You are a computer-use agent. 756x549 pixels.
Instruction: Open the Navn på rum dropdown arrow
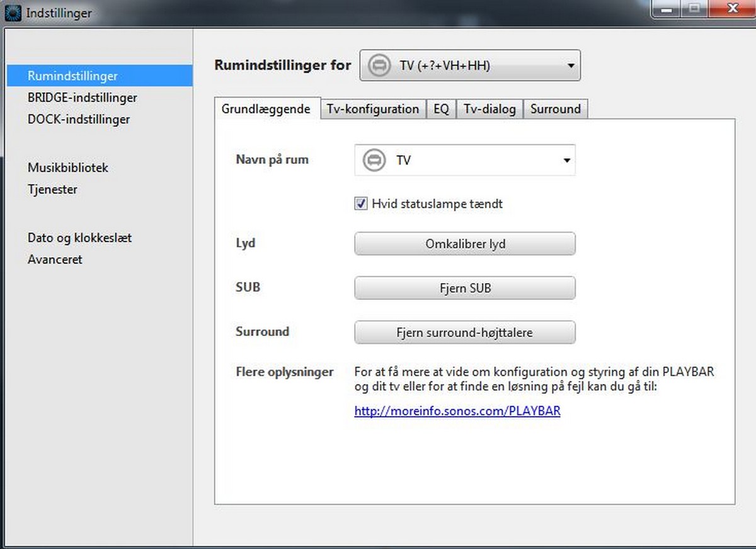(x=566, y=161)
